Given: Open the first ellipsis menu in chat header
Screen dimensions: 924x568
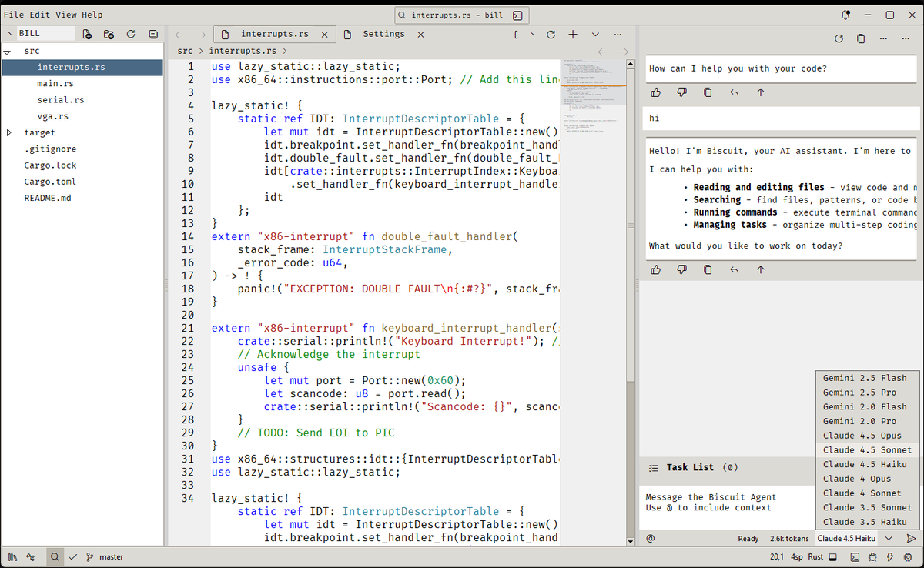Looking at the screenshot, I should coord(883,38).
